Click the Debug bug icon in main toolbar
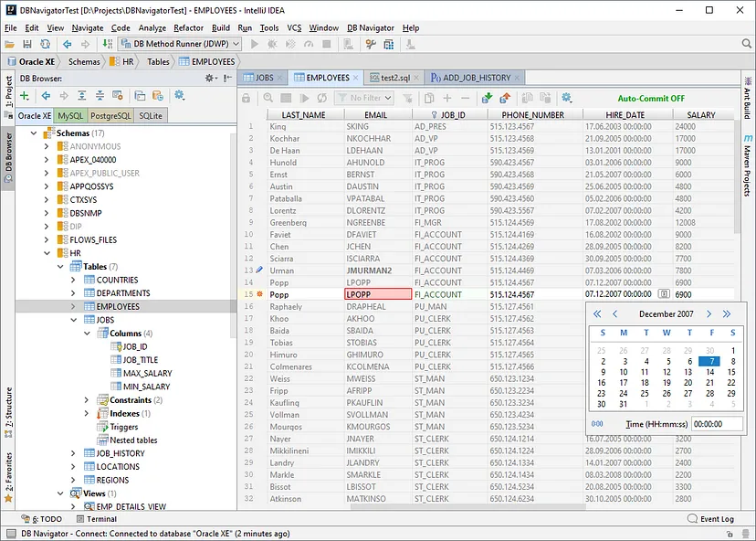This screenshot has height=541, width=756. (x=272, y=45)
